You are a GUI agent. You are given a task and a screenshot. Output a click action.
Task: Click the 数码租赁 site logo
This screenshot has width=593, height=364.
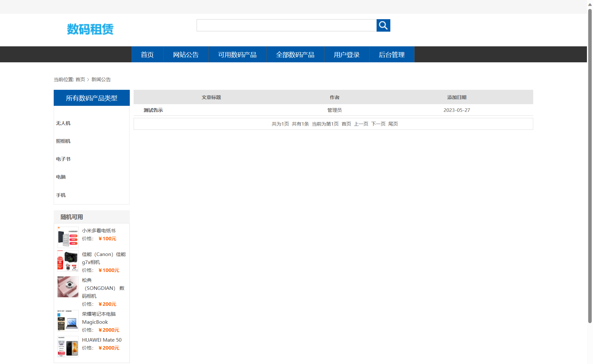pos(90,29)
